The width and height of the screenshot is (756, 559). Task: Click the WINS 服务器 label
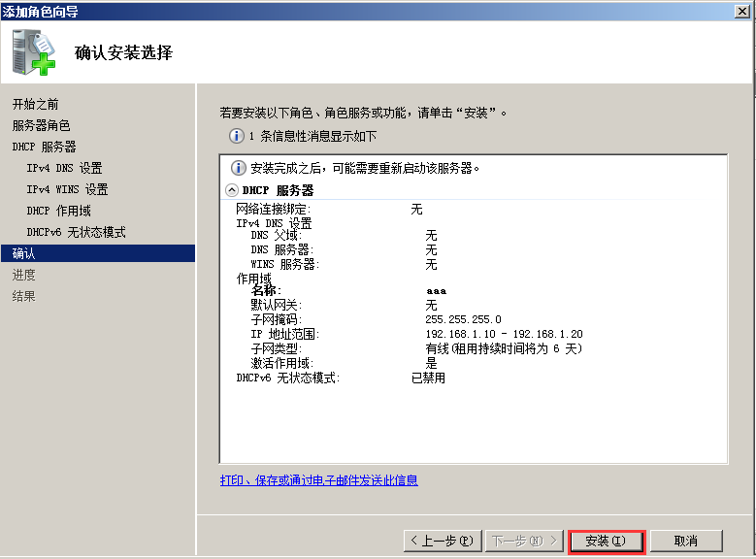pos(285,264)
